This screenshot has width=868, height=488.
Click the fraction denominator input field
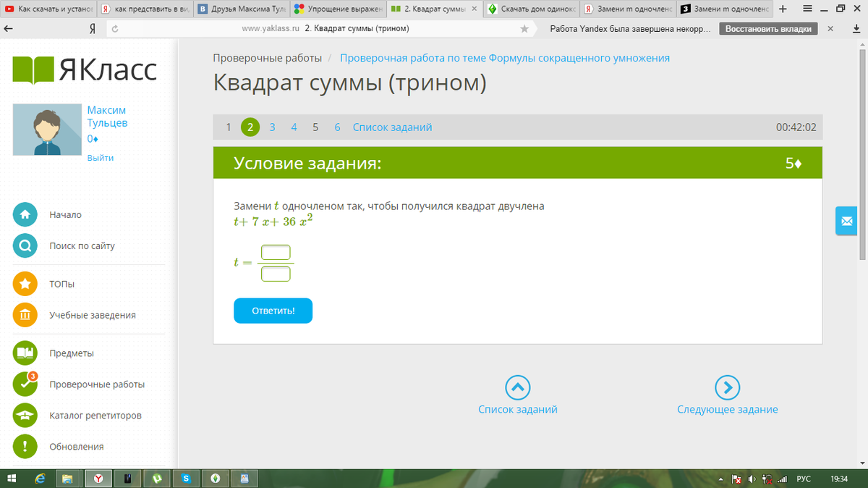276,274
